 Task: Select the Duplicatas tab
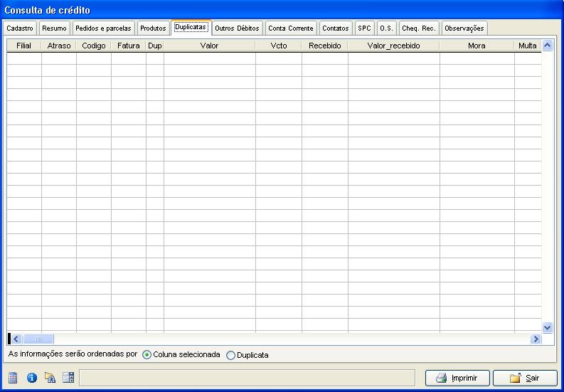tap(191, 27)
